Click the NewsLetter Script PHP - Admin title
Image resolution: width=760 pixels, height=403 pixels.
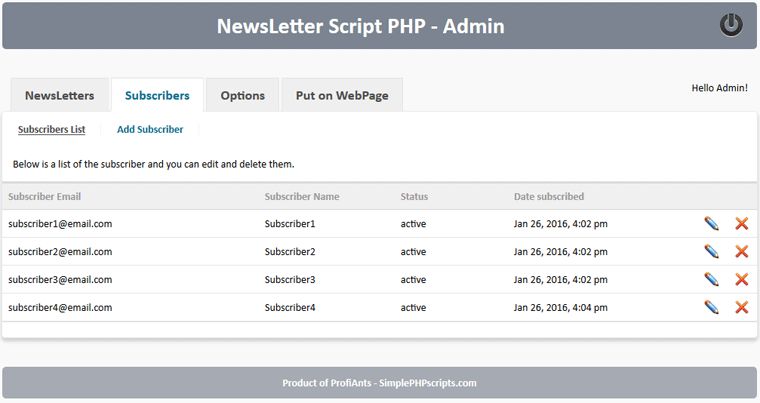coord(361,26)
